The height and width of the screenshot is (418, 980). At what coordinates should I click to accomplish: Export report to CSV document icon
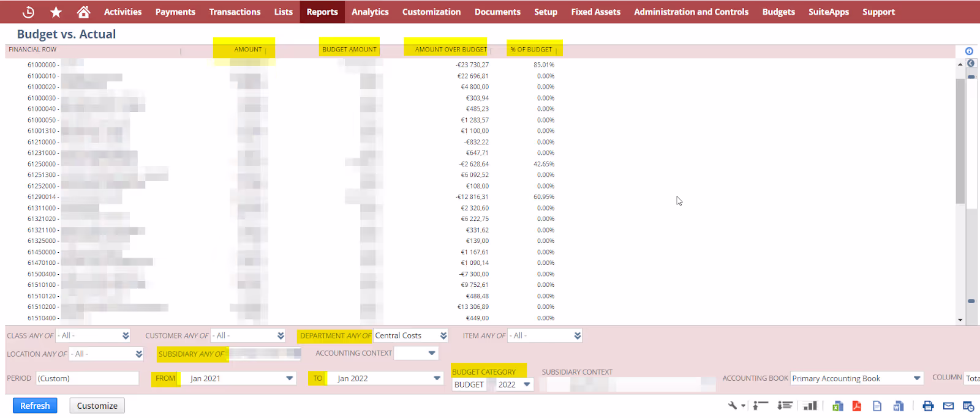877,406
